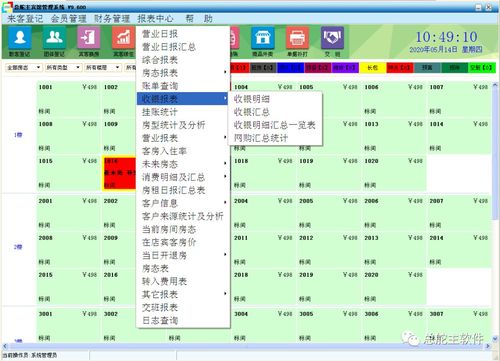Click the teal 预离 status legend
Image resolution: width=500 pixels, height=361 pixels.
tap(427, 68)
